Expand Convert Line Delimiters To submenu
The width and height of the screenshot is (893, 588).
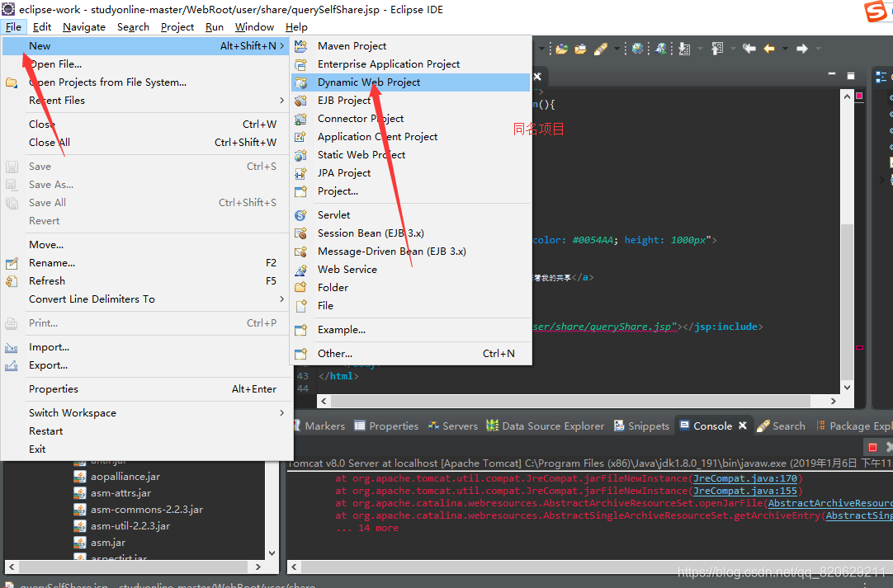148,299
